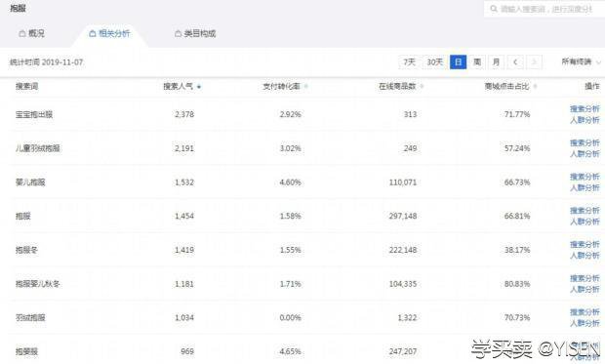605x364 pixels.
Task: Focus the search keyword input field
Action: tap(544, 9)
